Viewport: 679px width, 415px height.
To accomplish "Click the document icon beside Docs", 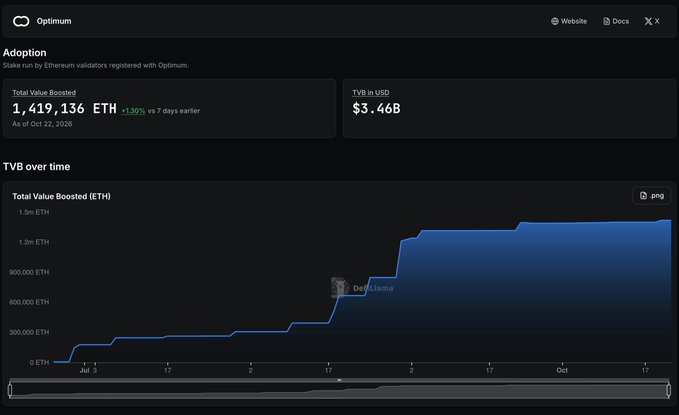I will pos(606,21).
